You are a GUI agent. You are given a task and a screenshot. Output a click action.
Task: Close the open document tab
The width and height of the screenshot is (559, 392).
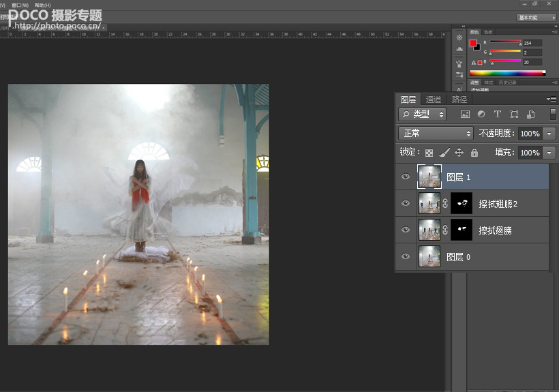[104, 27]
